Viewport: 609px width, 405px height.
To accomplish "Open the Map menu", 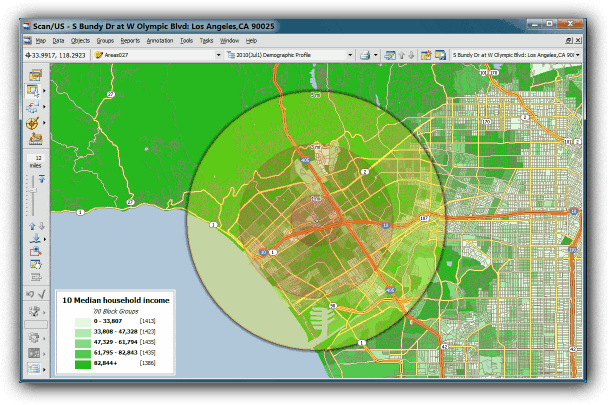I will tap(41, 41).
